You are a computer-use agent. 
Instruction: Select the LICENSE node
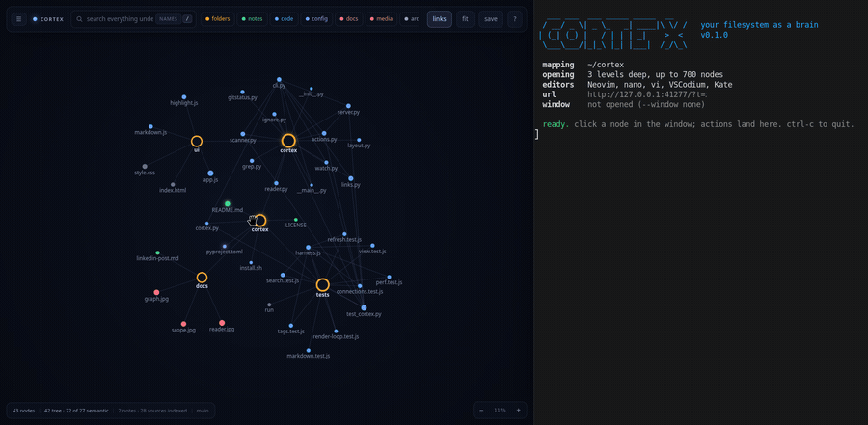pyautogui.click(x=296, y=220)
